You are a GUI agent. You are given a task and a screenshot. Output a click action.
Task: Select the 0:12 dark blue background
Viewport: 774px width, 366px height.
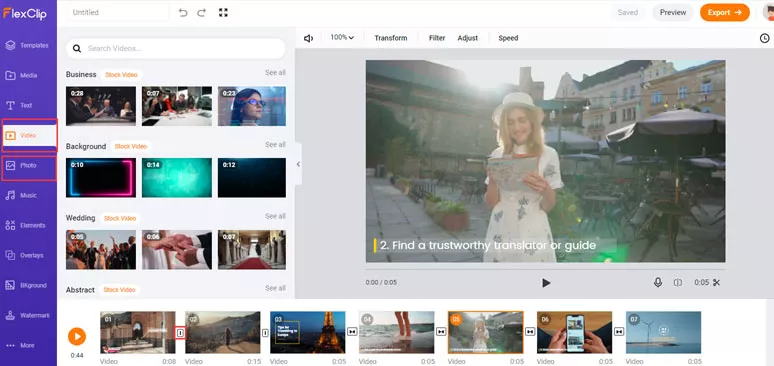click(x=252, y=178)
